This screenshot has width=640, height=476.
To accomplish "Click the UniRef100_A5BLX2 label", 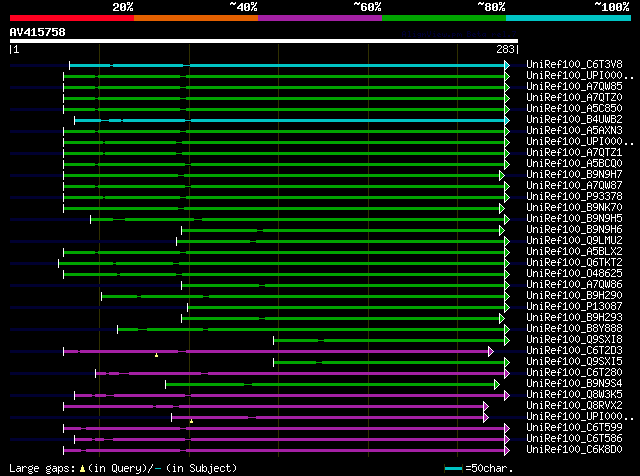I will (x=574, y=251).
